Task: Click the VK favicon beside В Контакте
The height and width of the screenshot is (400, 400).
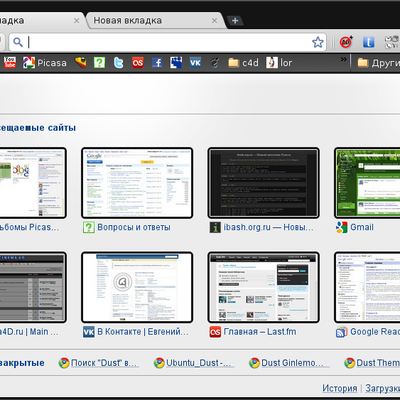Action: (89, 332)
